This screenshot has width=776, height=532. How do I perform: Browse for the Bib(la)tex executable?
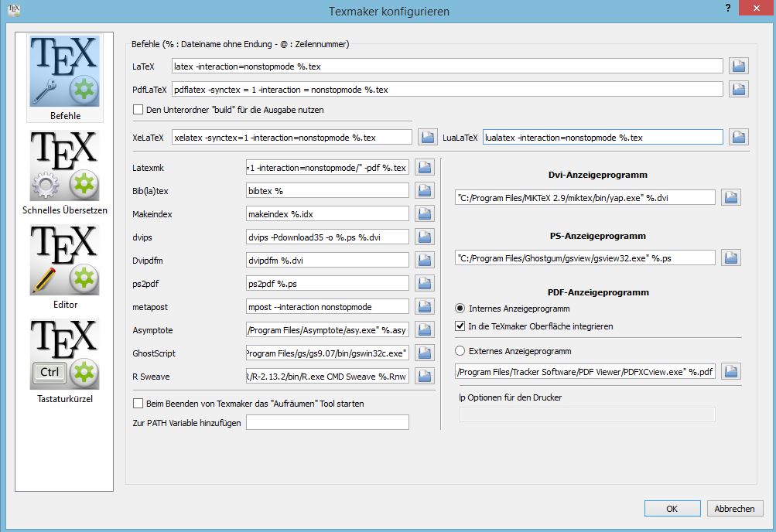[425, 190]
